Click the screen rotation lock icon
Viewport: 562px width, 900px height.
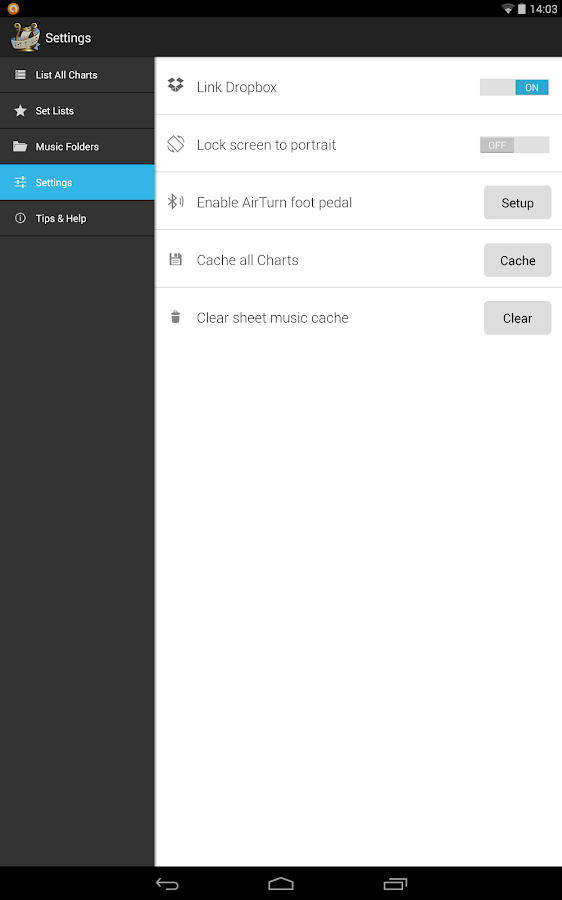point(176,143)
